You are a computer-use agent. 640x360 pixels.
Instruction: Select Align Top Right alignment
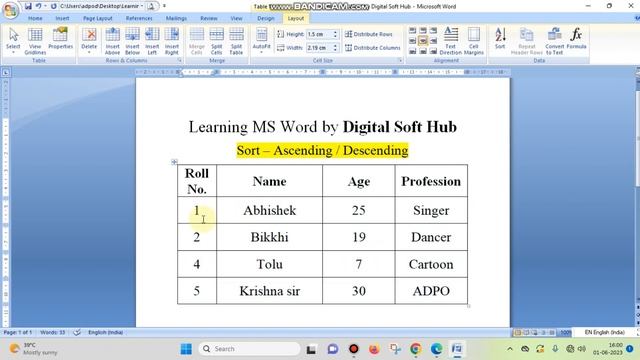point(433,31)
